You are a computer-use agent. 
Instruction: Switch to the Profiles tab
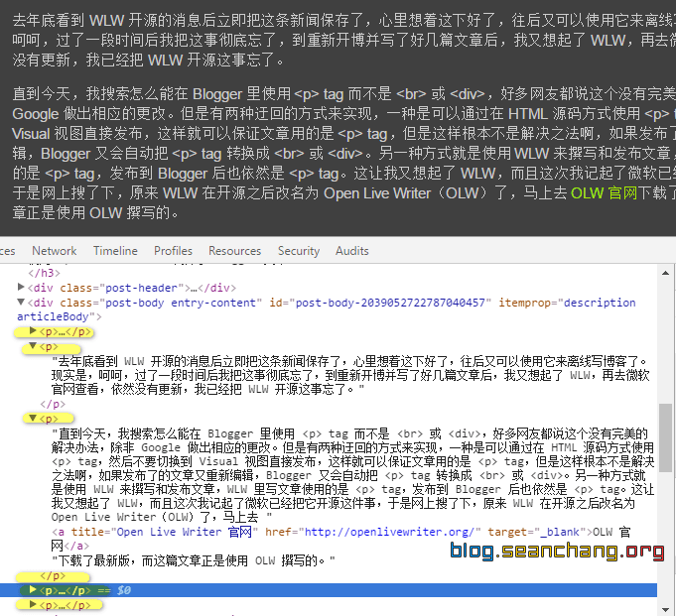point(173,251)
